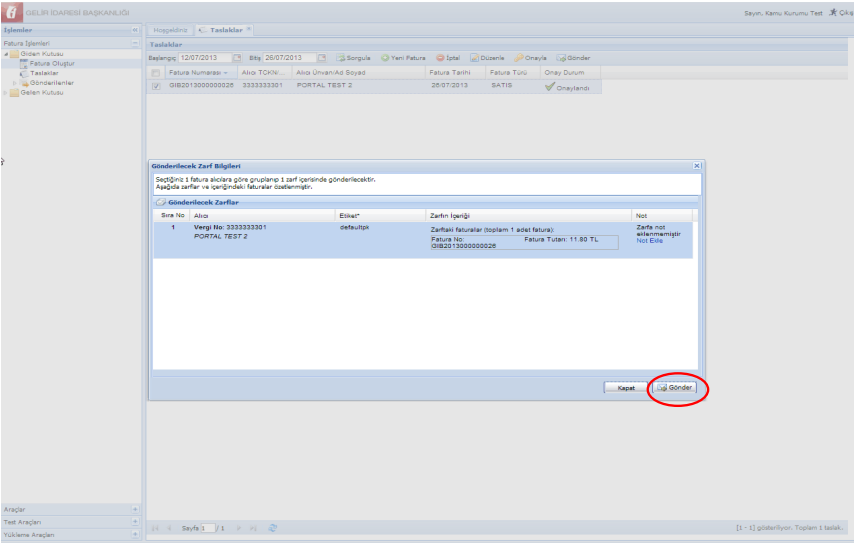Expand the Araçlar panel
The height and width of the screenshot is (546, 855).
(135, 509)
